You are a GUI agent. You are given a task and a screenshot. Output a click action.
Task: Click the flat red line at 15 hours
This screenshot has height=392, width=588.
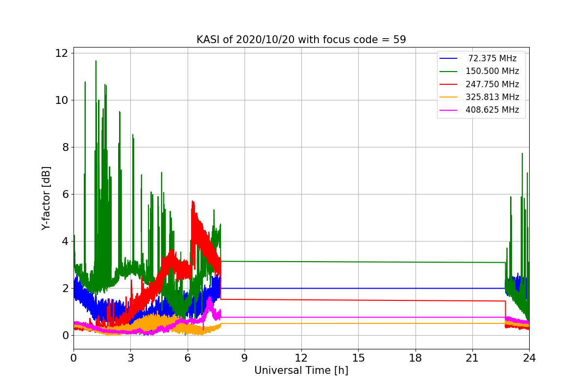pyautogui.click(x=358, y=300)
